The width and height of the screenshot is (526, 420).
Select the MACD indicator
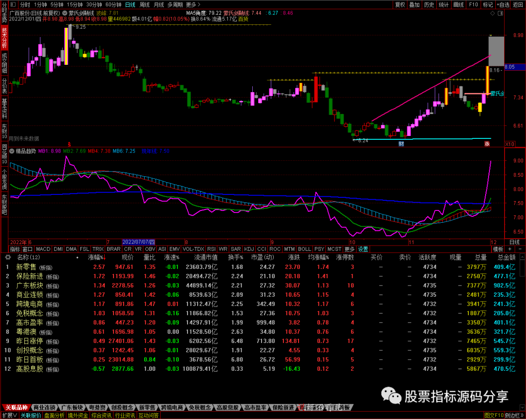pos(43,249)
